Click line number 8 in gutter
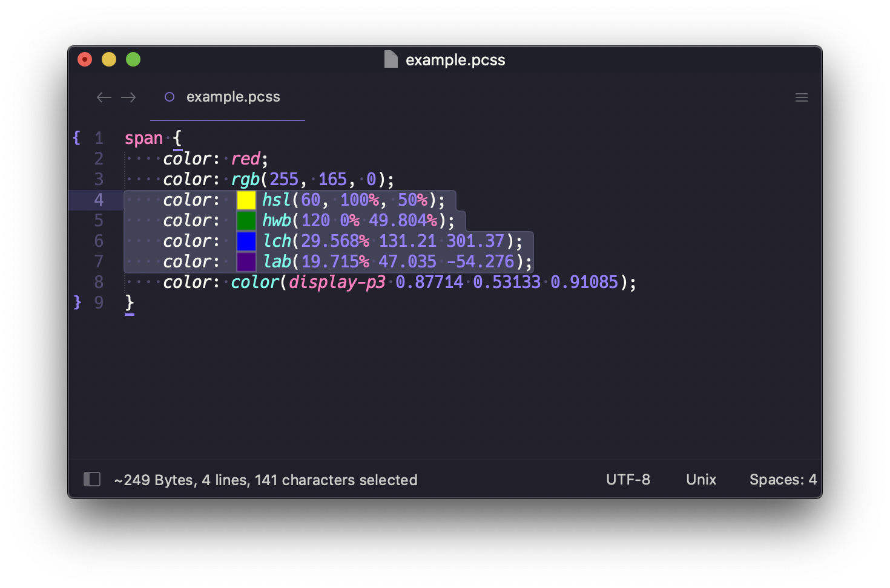This screenshot has width=890, height=588. 99,282
